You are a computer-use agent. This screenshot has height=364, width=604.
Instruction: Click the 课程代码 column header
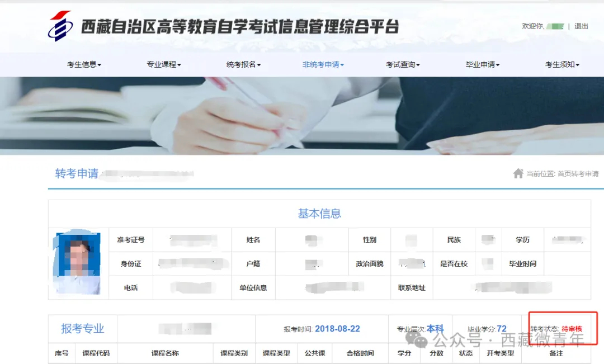point(96,353)
